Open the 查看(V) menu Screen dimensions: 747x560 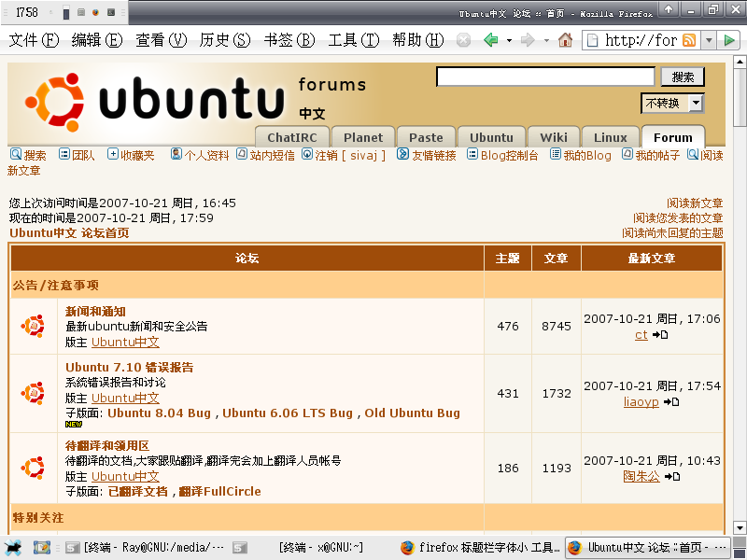[x=161, y=40]
